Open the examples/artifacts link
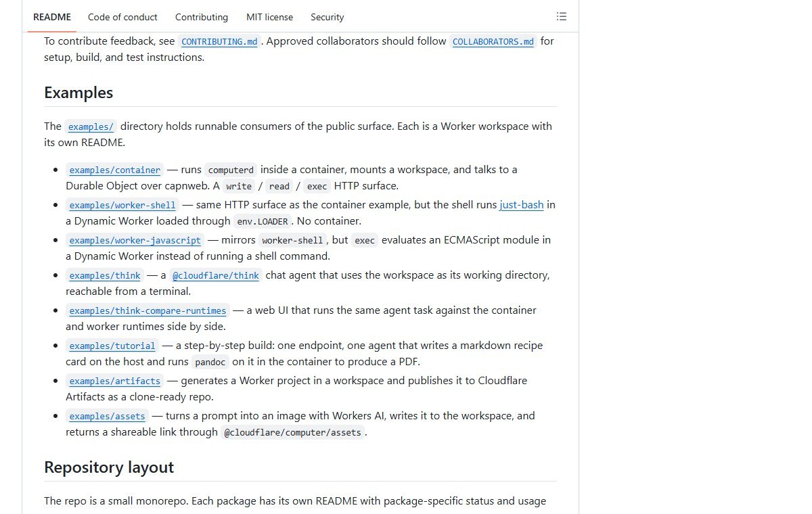The height and width of the screenshot is (514, 812). click(115, 381)
